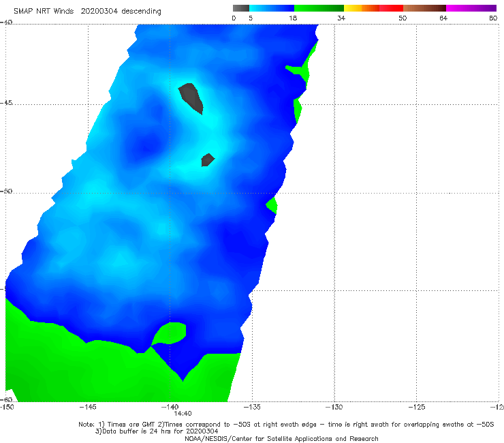Screen dimensions: 504x443
Task: Click the '-140' longitude axis label
Action: pyautogui.click(x=170, y=407)
